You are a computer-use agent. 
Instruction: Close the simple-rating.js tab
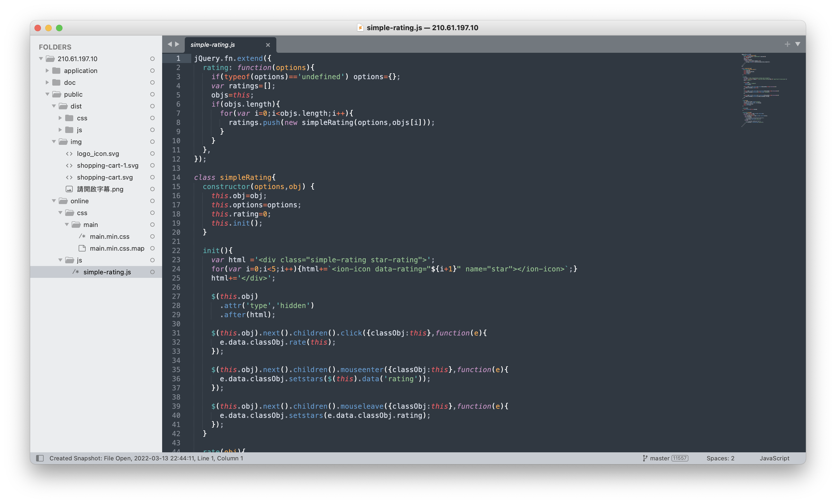[268, 45]
